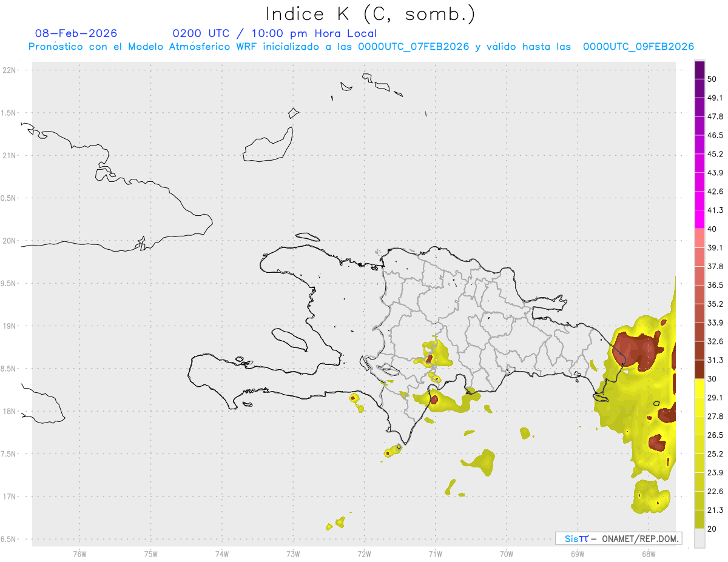Click the '37.8' colorbar value
Image resolution: width=728 pixels, height=562 pixels.
tap(715, 267)
